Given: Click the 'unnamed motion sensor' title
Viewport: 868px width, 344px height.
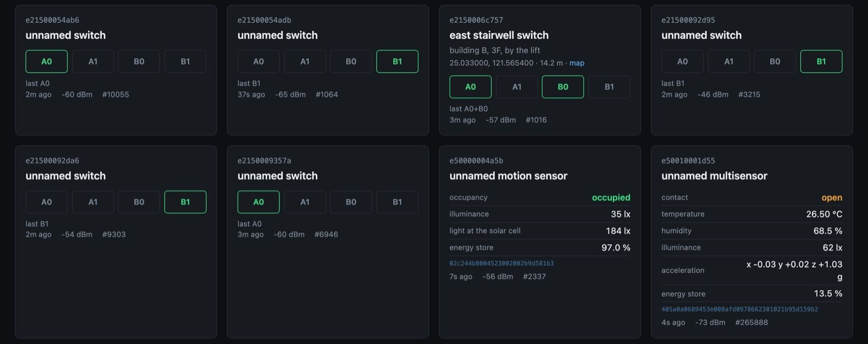Looking at the screenshot, I should coord(508,176).
